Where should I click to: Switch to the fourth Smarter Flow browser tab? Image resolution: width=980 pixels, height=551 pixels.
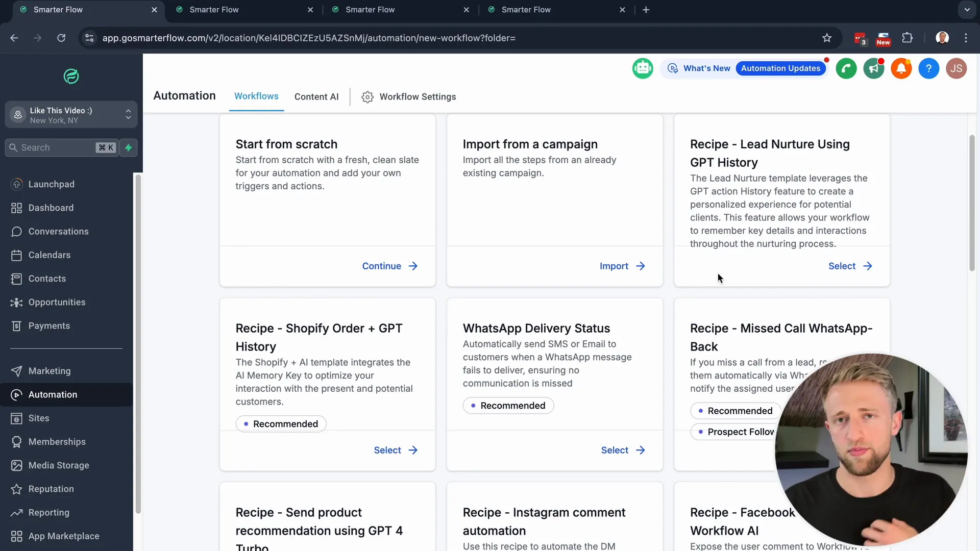(556, 10)
